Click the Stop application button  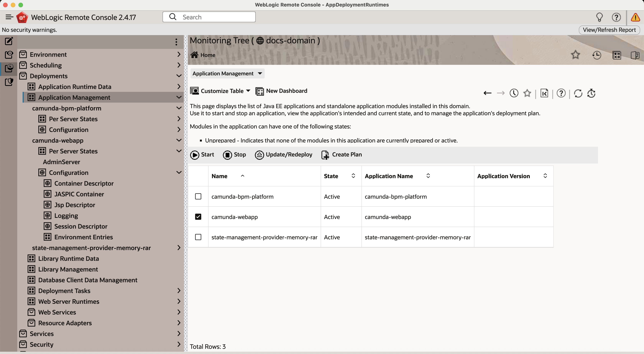point(234,155)
